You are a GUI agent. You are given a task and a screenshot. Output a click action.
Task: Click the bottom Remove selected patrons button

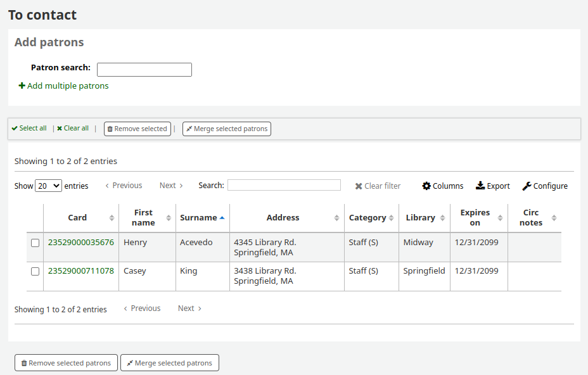point(66,362)
